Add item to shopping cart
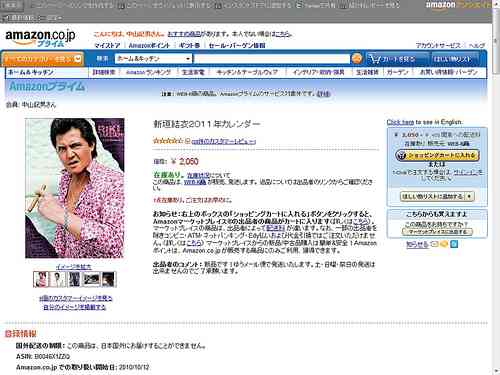 (437, 155)
